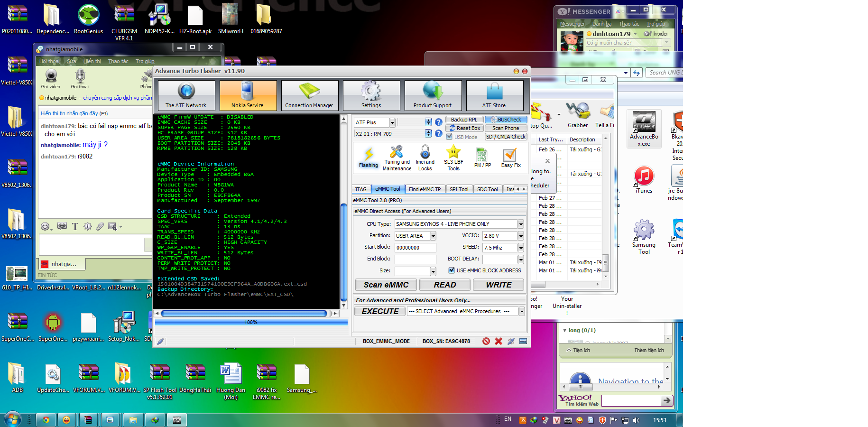The width and height of the screenshot is (868, 427).
Task: Open the VCCIO 2.80 V dropdown
Action: pyautogui.click(x=521, y=236)
